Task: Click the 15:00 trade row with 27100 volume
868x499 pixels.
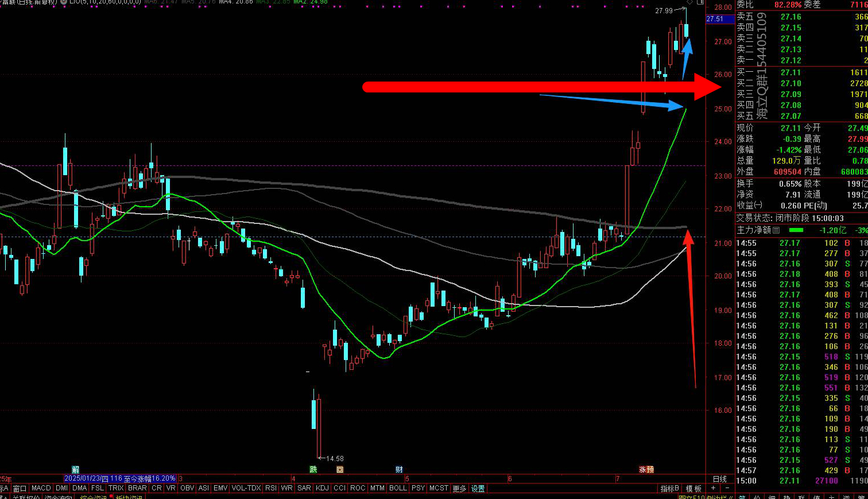Action: [802, 481]
